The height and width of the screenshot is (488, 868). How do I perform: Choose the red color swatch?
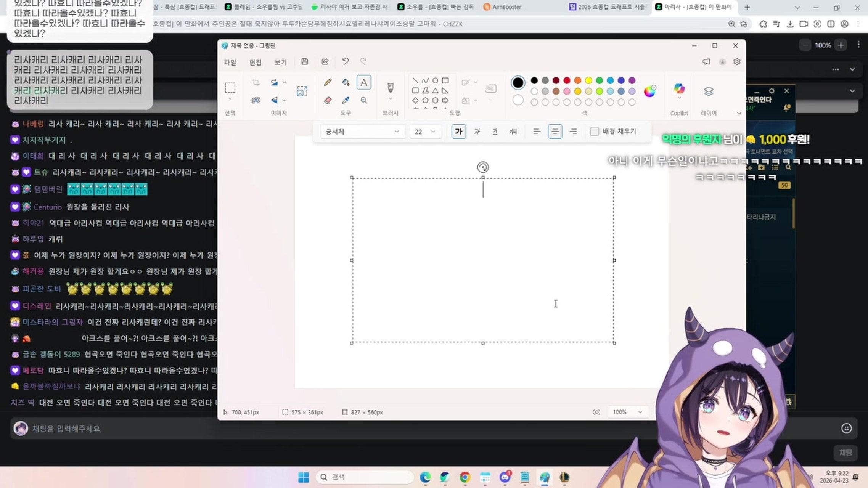pos(567,80)
